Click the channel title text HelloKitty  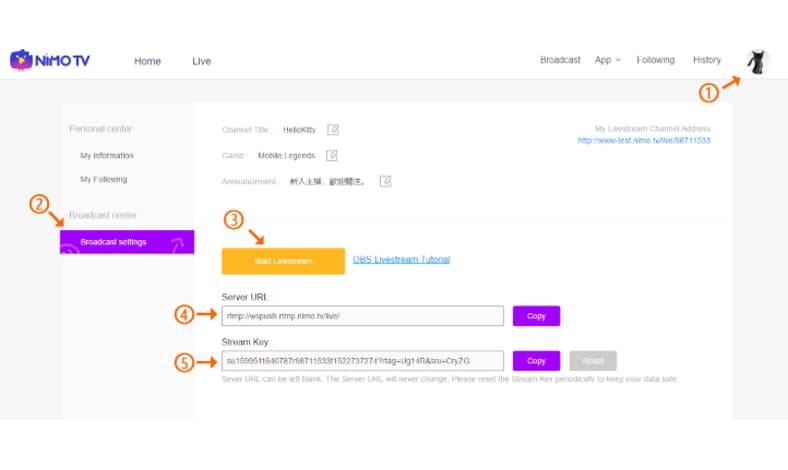point(299,130)
